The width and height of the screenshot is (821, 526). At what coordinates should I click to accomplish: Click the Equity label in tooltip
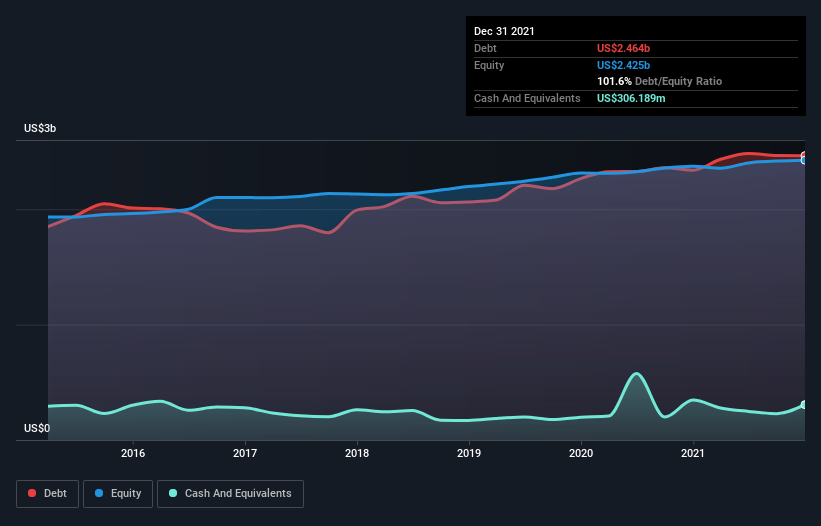click(x=489, y=65)
